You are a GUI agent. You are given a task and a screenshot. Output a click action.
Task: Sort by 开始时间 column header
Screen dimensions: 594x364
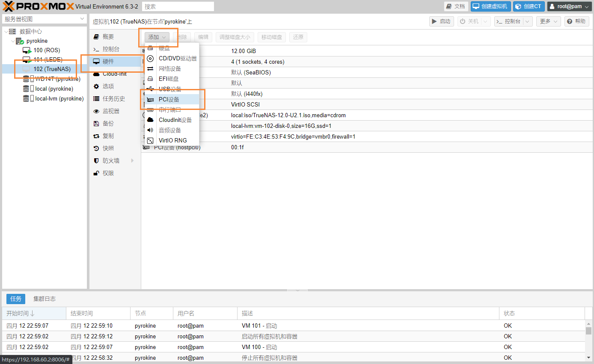click(34, 314)
